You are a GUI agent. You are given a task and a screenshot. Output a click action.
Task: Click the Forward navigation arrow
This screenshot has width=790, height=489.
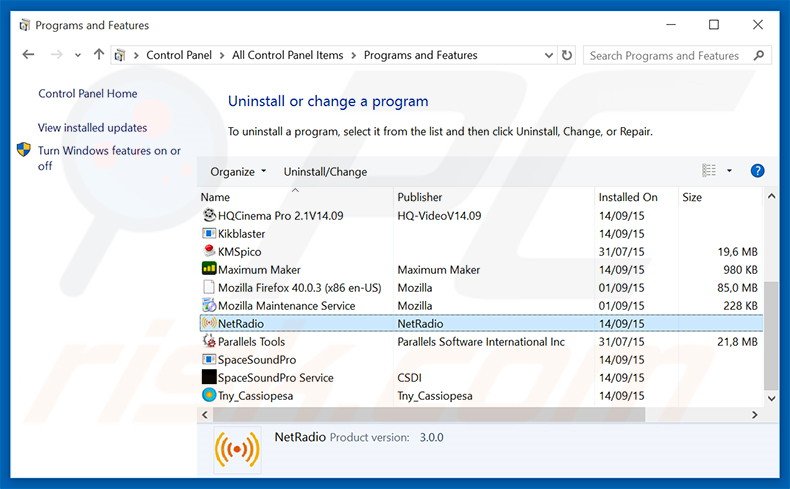(x=56, y=54)
